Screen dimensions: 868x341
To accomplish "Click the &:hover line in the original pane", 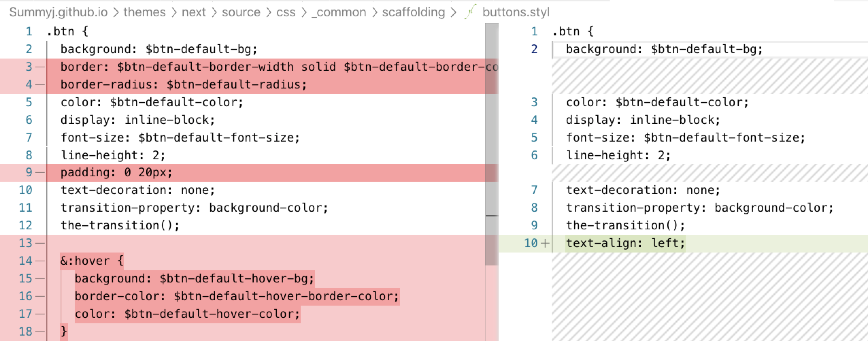I will click(92, 261).
